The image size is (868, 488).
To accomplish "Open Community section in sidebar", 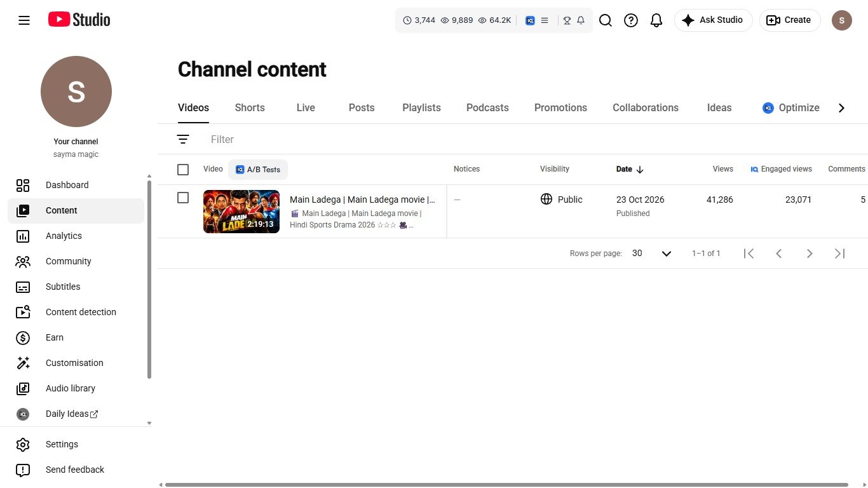I will pos(76,261).
